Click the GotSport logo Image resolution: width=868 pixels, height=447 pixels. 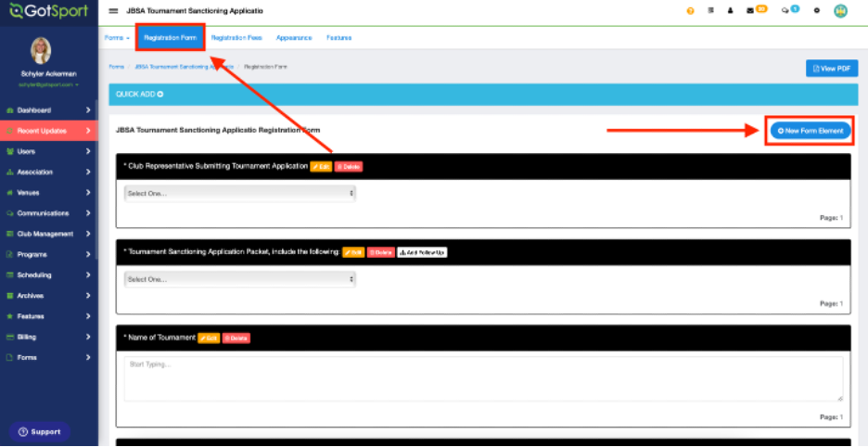49,11
